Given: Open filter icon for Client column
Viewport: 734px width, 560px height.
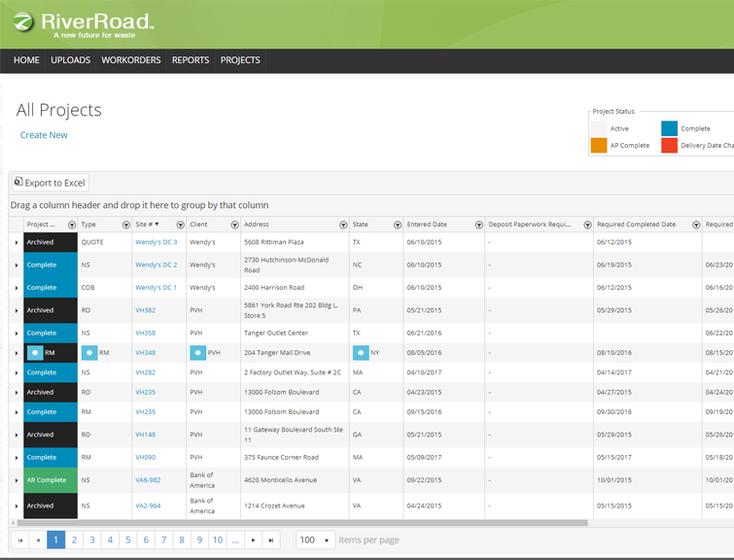Looking at the screenshot, I should tap(234, 225).
